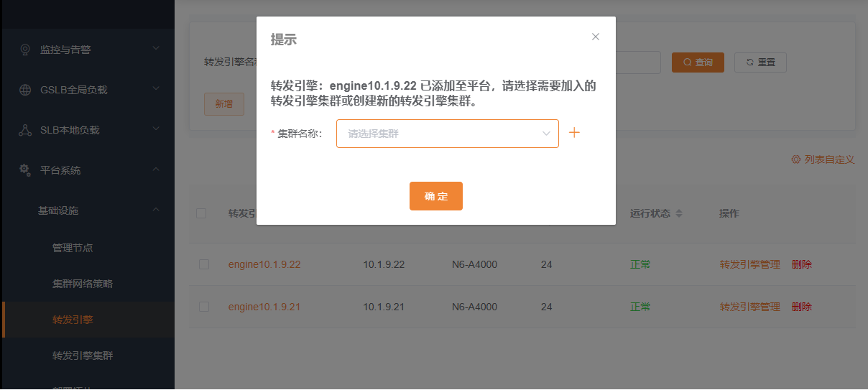This screenshot has width=868, height=390.
Task: Click the 重置 reset button
Action: pos(760,62)
